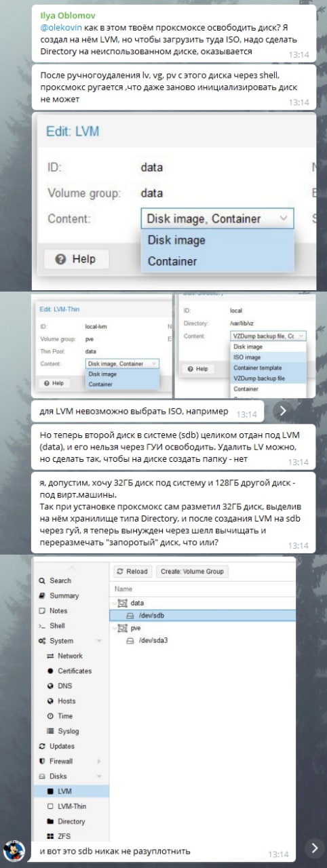Click the Name column header

[123, 589]
